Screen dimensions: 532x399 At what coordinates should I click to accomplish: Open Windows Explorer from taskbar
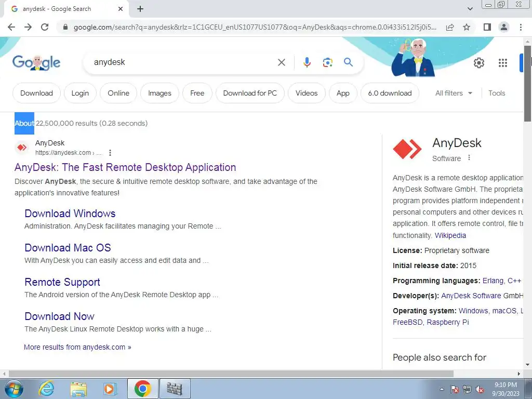click(78, 389)
